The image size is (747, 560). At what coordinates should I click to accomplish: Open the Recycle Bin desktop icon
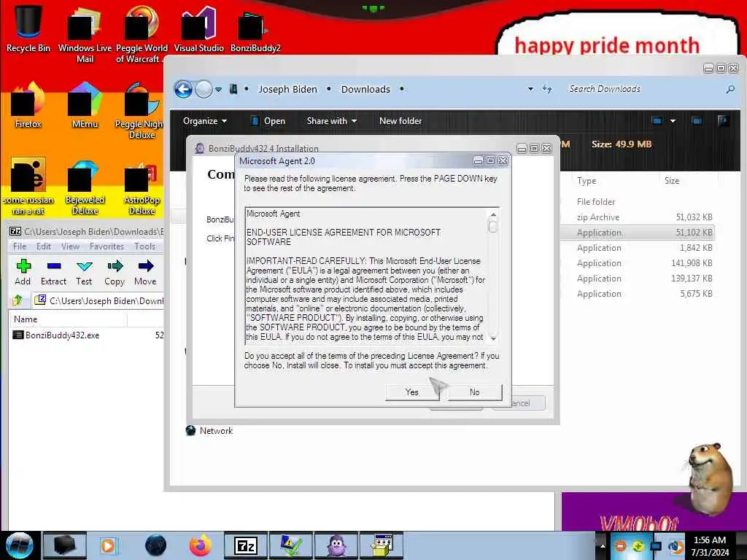[28, 28]
